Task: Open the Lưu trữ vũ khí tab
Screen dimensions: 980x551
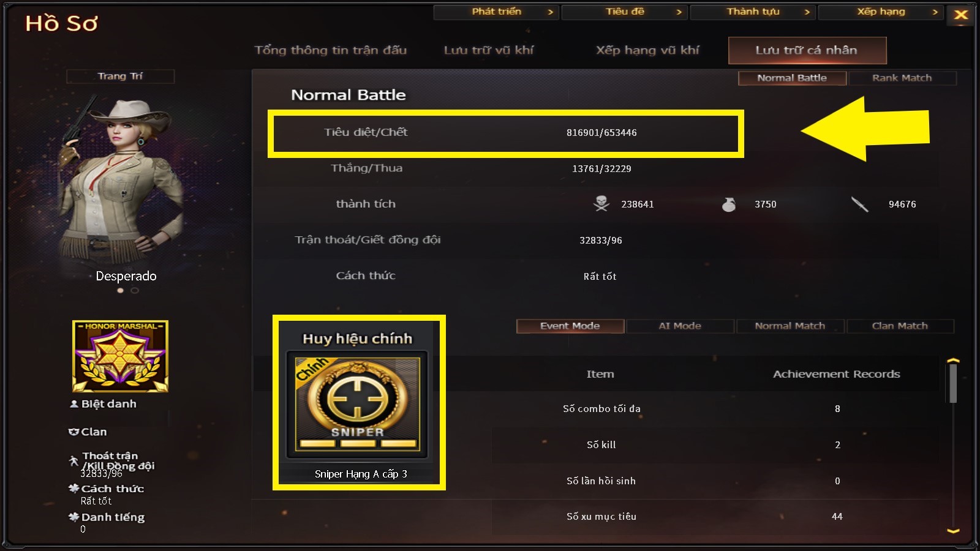Action: 489,50
